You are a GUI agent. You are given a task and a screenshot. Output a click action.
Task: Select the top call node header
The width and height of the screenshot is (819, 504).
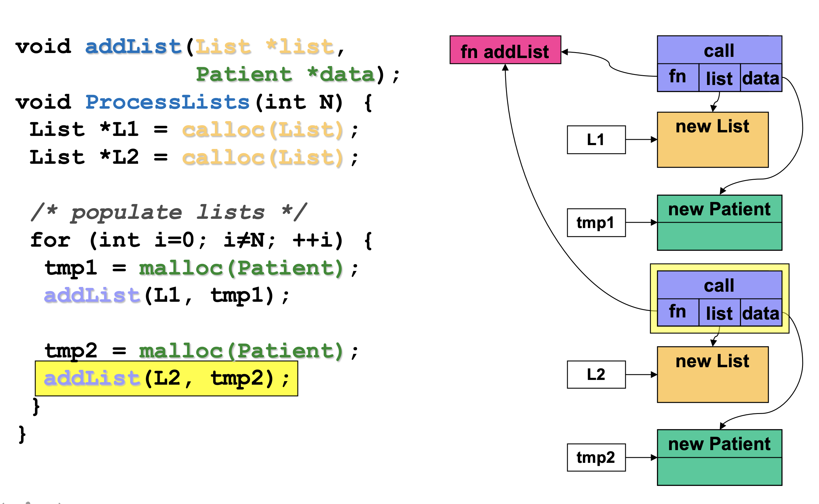(x=719, y=50)
